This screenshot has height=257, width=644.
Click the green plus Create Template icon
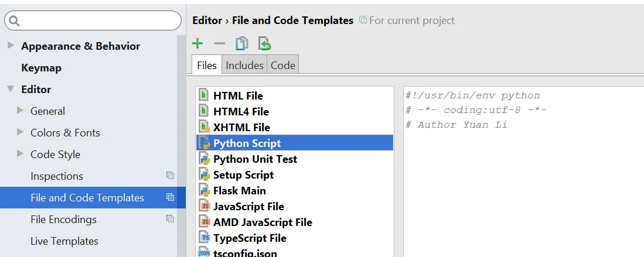[x=198, y=43]
